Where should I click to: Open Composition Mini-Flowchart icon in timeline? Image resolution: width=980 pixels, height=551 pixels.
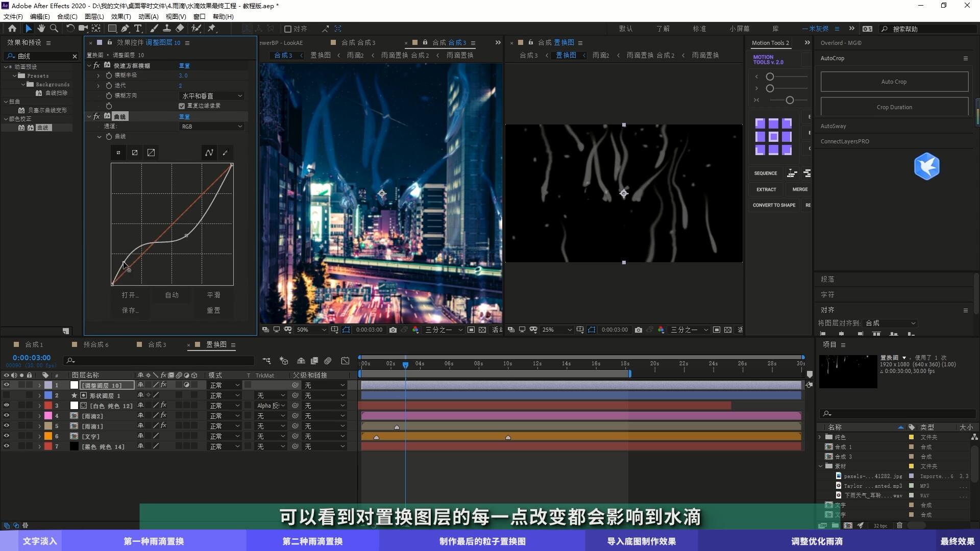click(266, 361)
